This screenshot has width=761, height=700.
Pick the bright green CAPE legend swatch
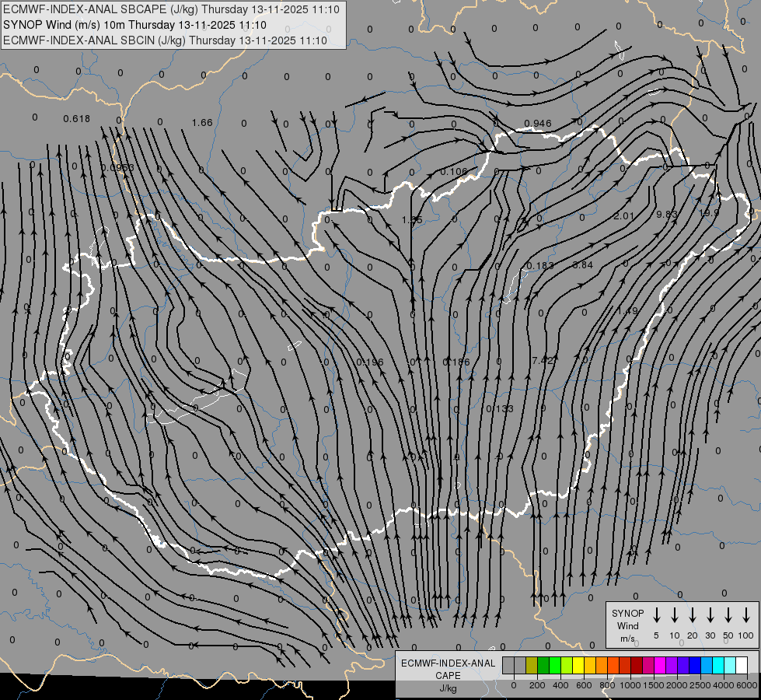[x=555, y=665]
